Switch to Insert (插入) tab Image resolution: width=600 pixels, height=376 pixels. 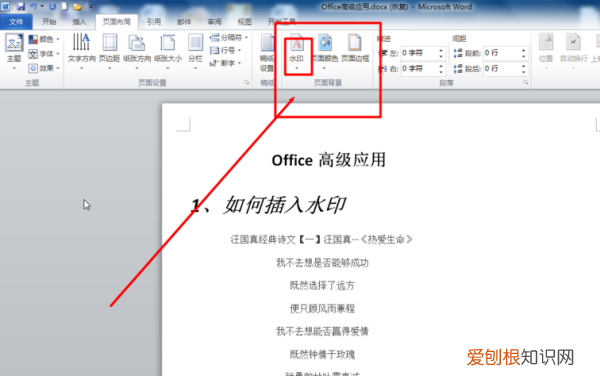[79, 22]
